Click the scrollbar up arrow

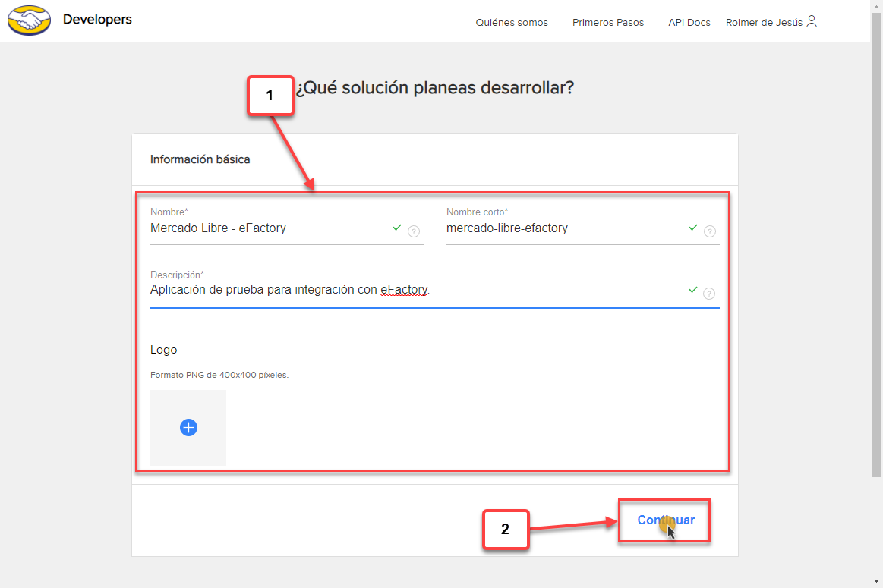(876, 6)
